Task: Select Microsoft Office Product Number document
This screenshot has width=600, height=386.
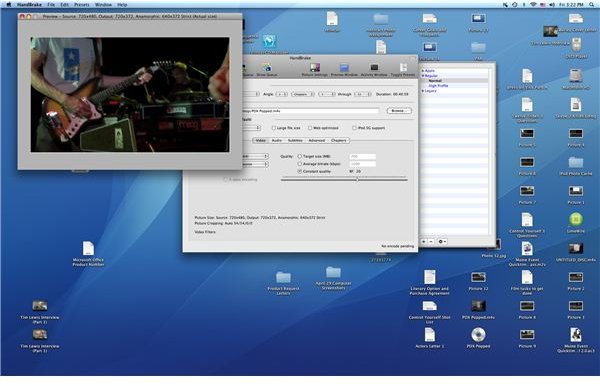Action: tap(88, 254)
